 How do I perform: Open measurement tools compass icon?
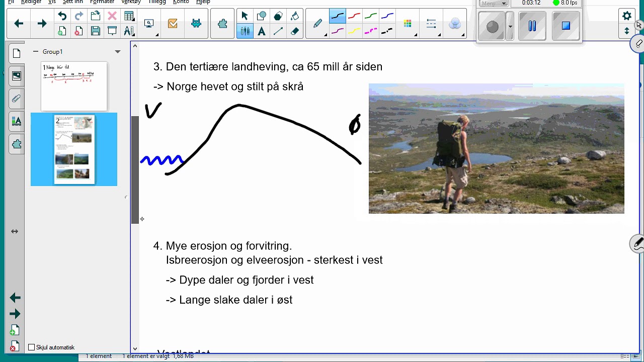tap(129, 31)
